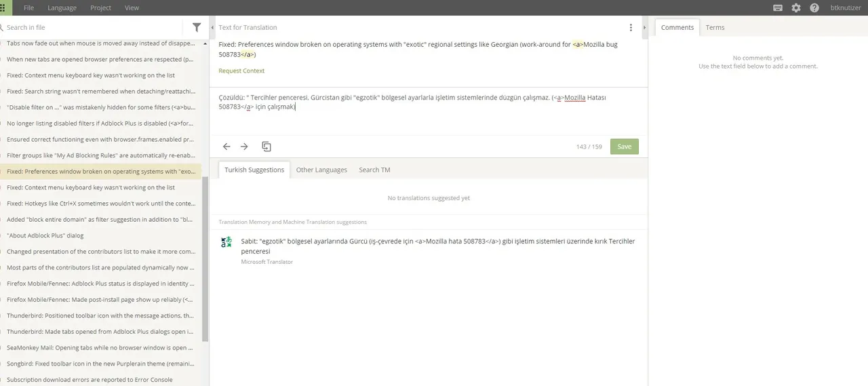Select string "Changed presentation of the contributors list..."
The image size is (868, 386).
point(101,252)
